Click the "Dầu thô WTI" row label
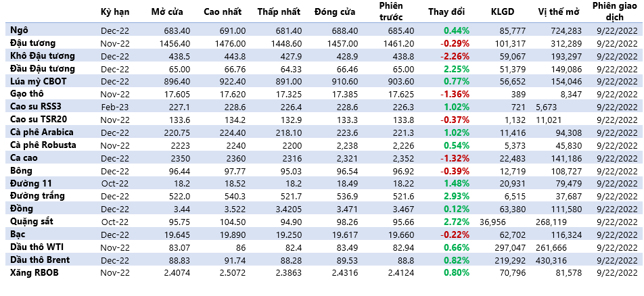This screenshot has width=644, height=296. [x=35, y=247]
